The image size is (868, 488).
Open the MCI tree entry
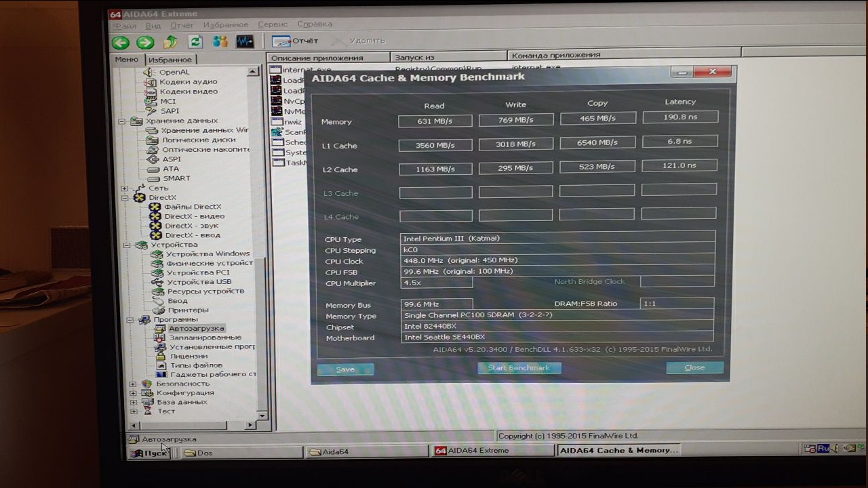point(167,102)
